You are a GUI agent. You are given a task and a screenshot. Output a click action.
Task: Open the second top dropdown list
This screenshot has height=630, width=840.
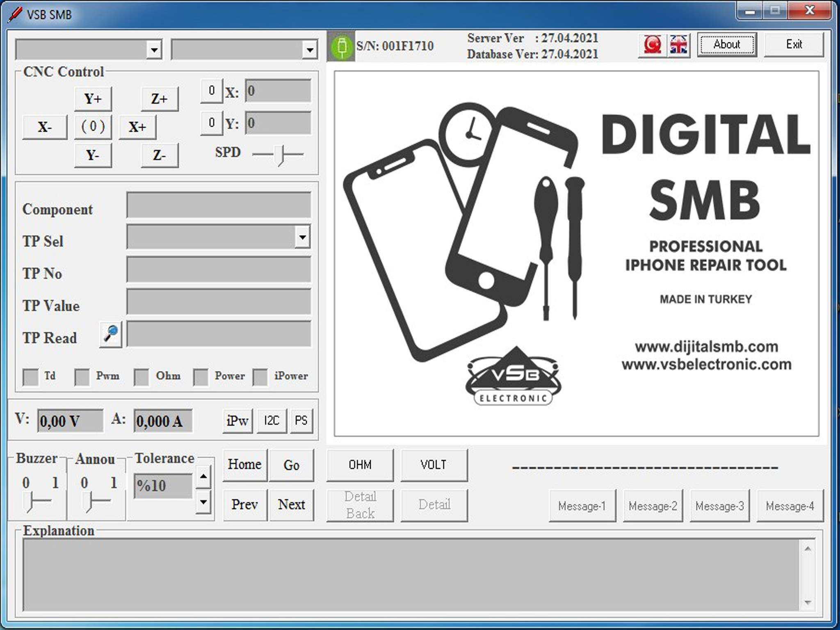click(310, 50)
